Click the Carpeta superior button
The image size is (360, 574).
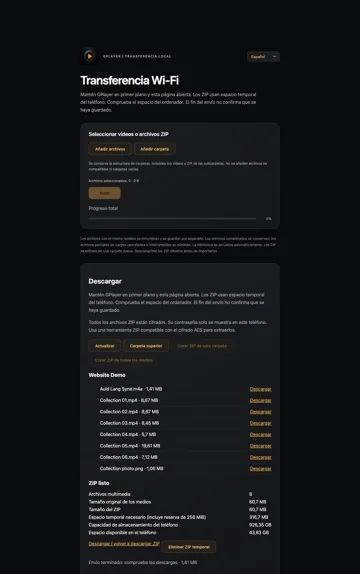(x=146, y=346)
